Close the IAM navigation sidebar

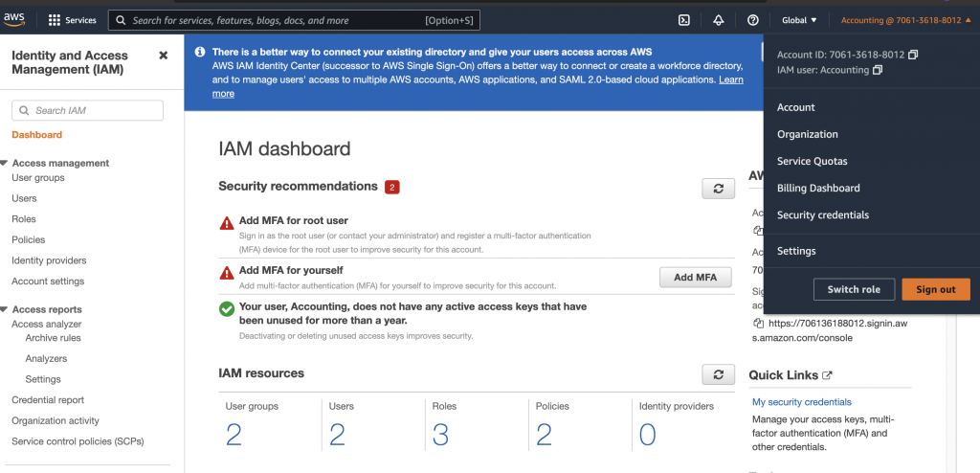pos(163,56)
